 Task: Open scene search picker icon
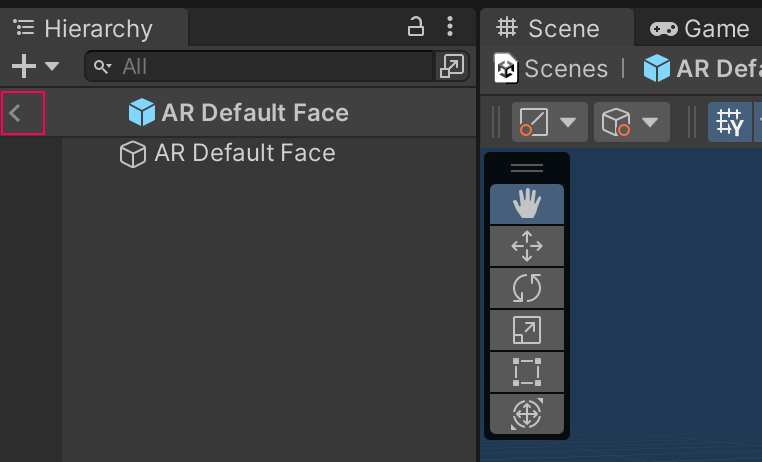click(x=452, y=67)
